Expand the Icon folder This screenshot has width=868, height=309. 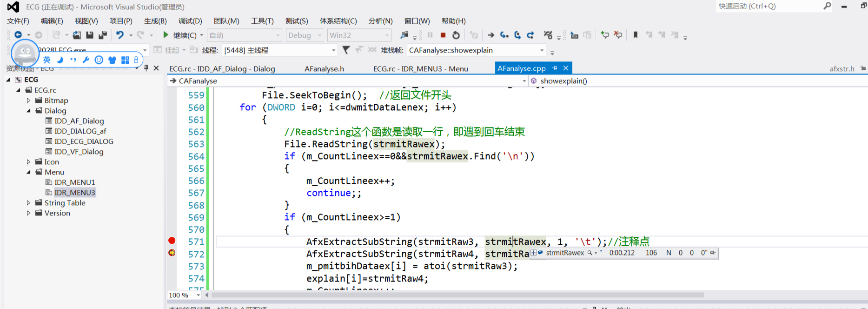(28, 162)
